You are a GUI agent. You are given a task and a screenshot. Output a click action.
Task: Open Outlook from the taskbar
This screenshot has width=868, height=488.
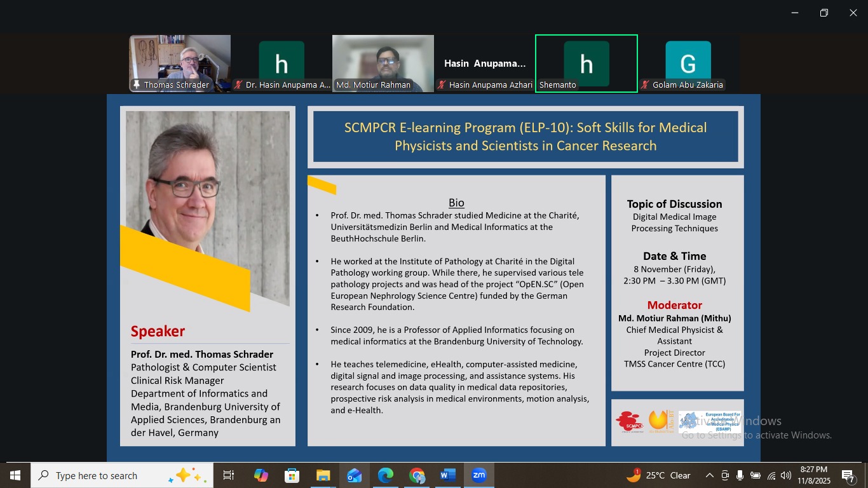[354, 475]
